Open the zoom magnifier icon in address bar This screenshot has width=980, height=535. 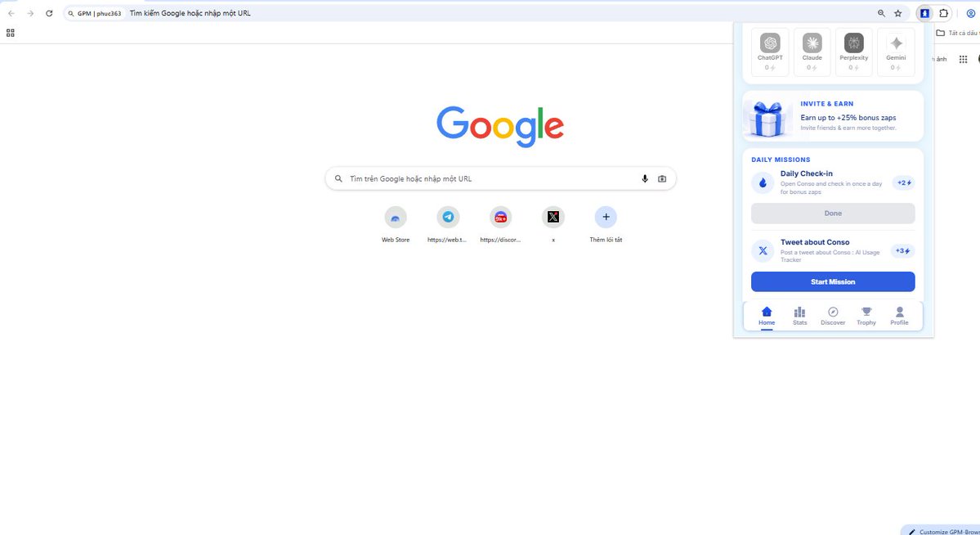881,13
